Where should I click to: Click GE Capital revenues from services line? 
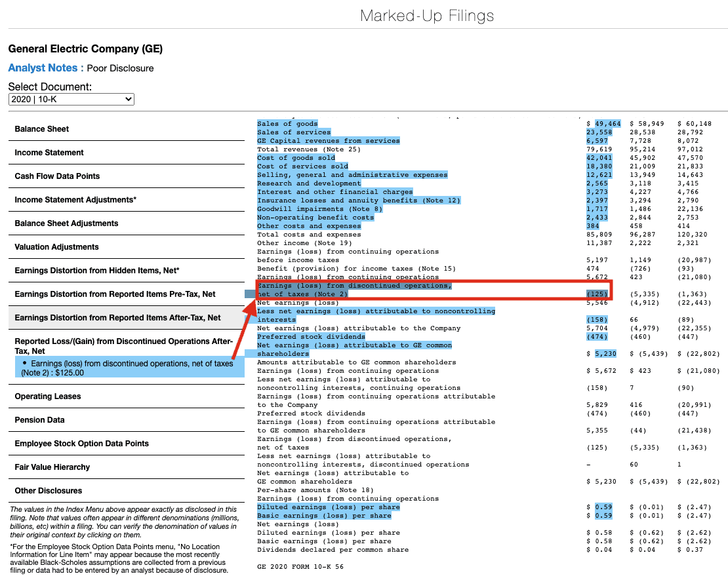pos(328,140)
